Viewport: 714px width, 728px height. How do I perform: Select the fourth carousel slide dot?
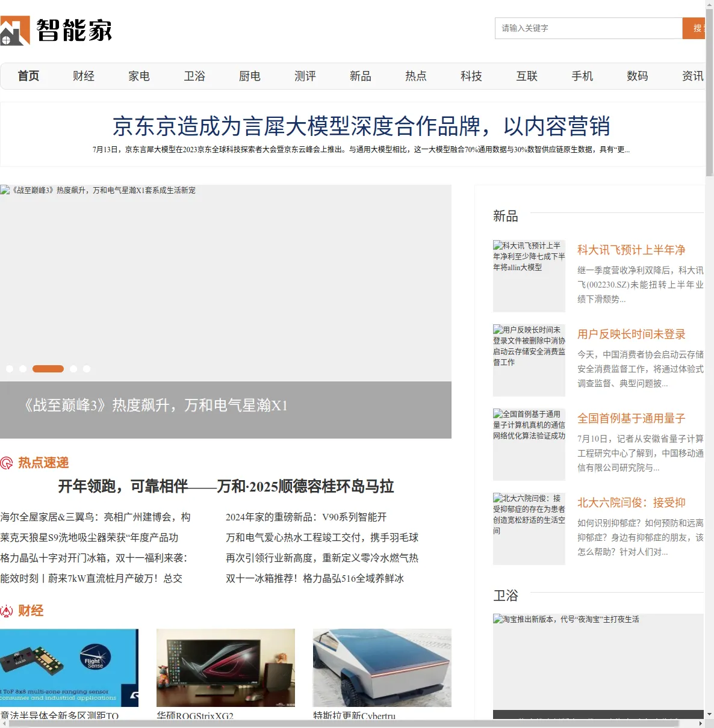[73, 369]
